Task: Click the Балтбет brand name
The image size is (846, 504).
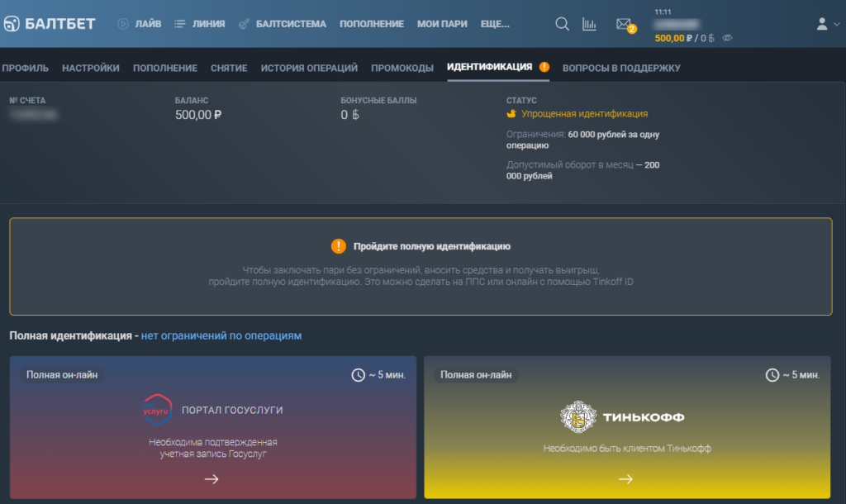Action: click(59, 24)
